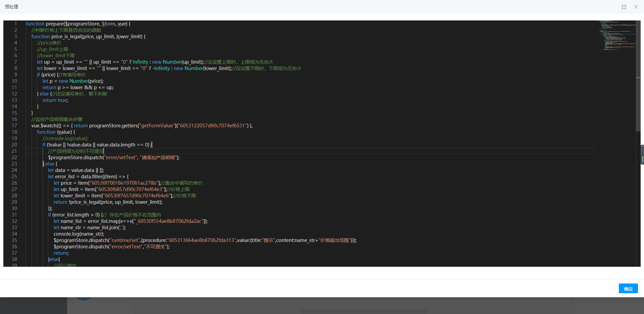Click line number 31 in gutter

point(14,215)
